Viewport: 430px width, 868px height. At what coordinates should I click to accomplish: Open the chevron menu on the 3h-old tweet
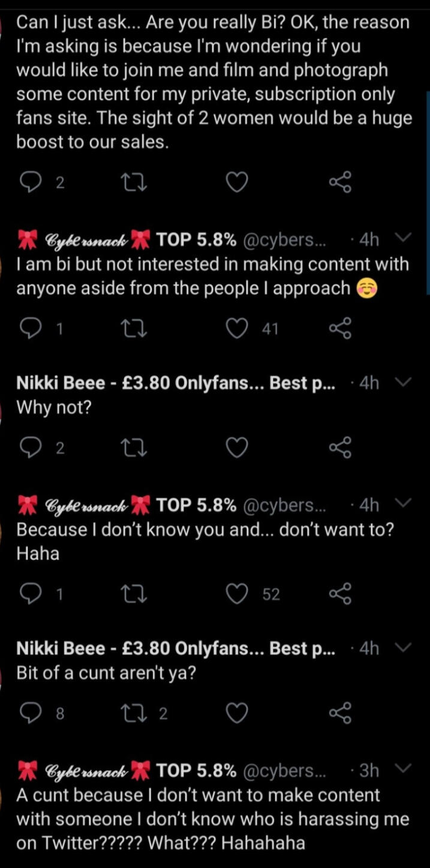click(405, 770)
